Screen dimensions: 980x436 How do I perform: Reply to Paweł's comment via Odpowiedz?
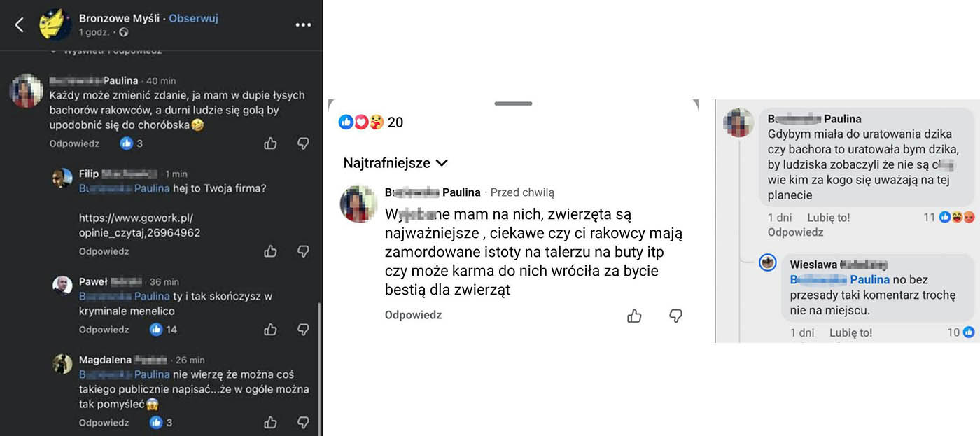104,329
